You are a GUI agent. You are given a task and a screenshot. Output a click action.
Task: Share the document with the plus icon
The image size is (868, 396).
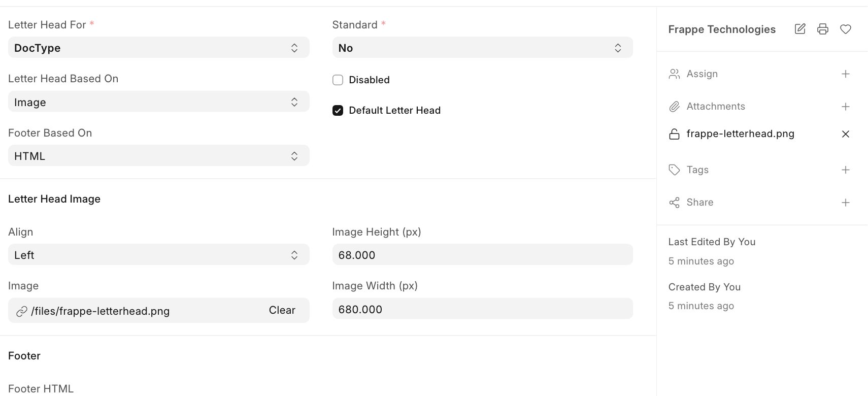(x=846, y=203)
